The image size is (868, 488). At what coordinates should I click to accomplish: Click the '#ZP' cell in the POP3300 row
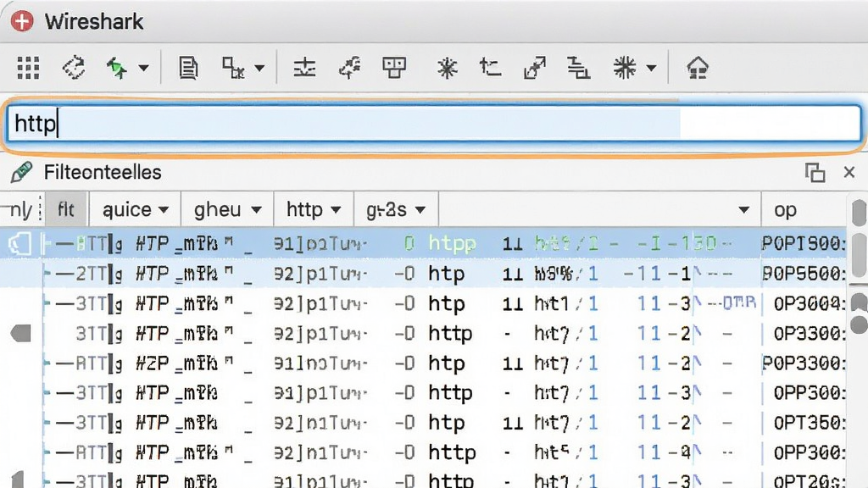153,363
